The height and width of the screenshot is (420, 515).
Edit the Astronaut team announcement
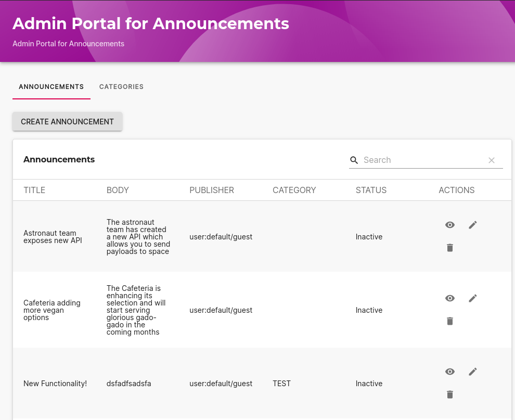point(472,224)
